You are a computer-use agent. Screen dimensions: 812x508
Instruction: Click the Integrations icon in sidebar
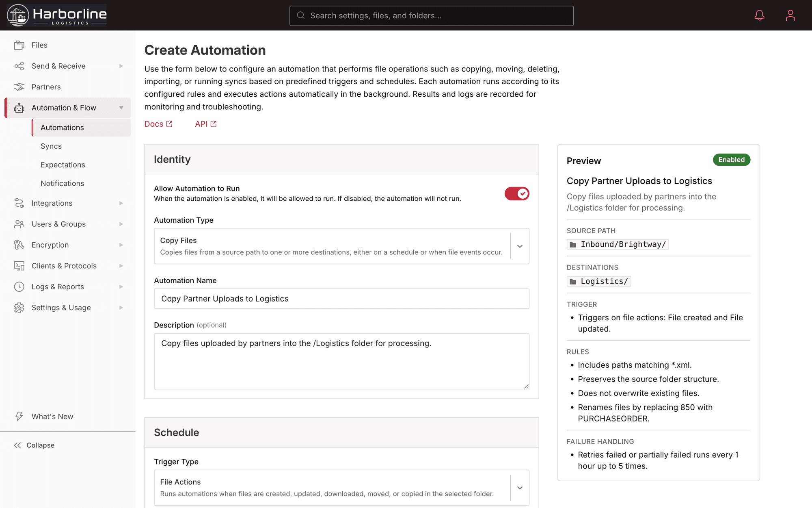pyautogui.click(x=19, y=203)
